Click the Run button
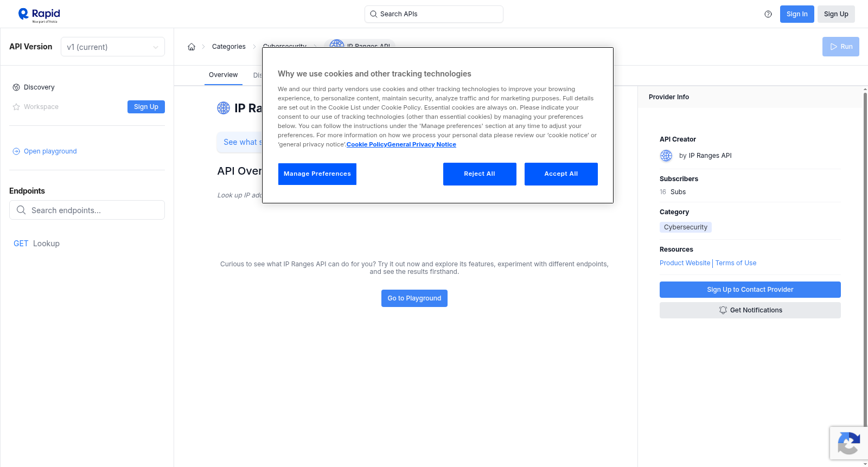The image size is (868, 467). (840, 47)
